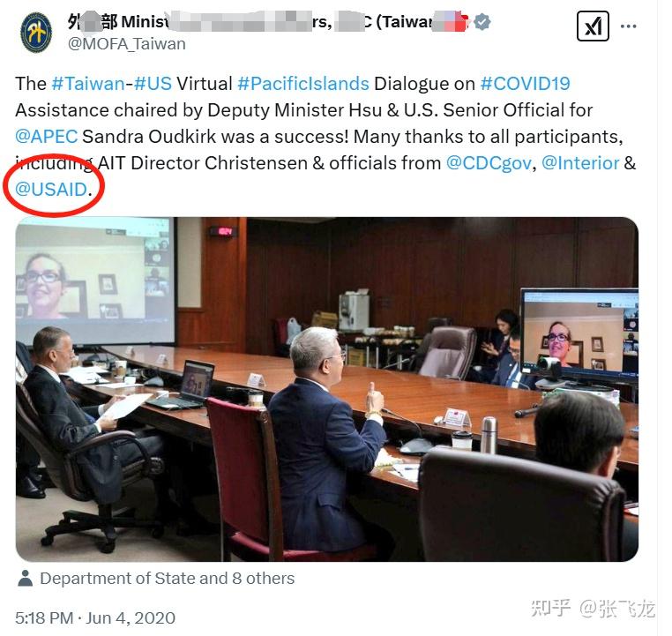Enlarge the meeting room photo
The image size is (672, 636).
(x=327, y=389)
